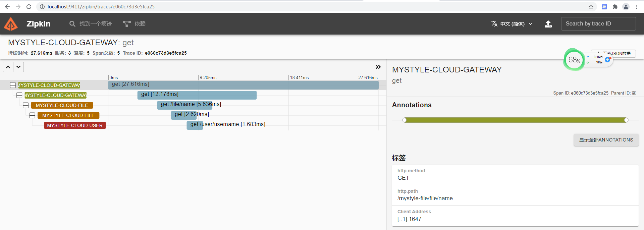
Task: Select the get /user/username span bar
Action: [x=195, y=125]
